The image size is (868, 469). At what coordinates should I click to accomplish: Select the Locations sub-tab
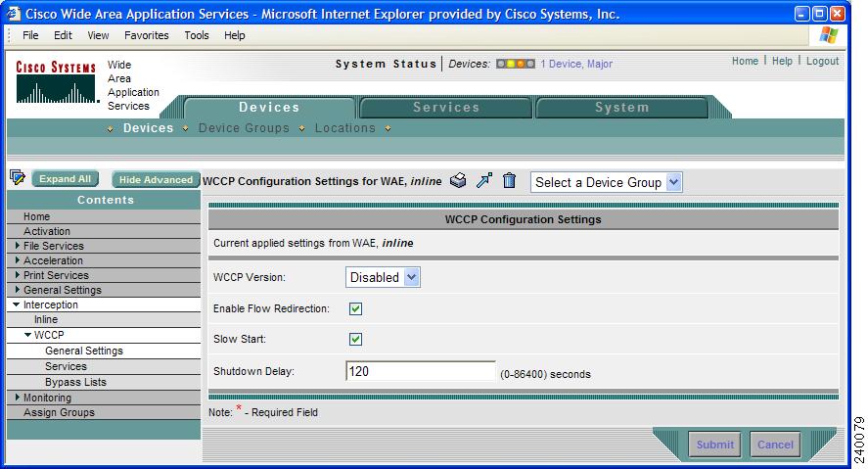[x=344, y=128]
